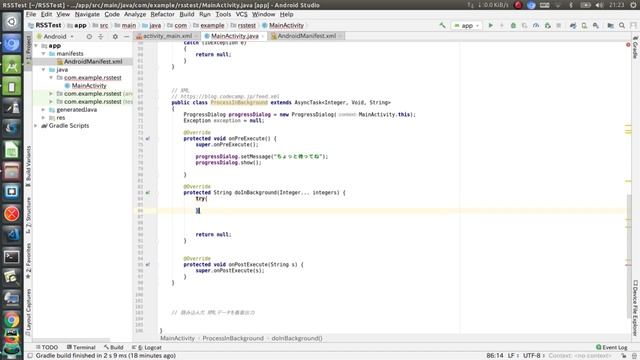Image resolution: width=640 pixels, height=360 pixels.
Task: Click the Search Everywhere magnifier icon
Action: [x=622, y=25]
